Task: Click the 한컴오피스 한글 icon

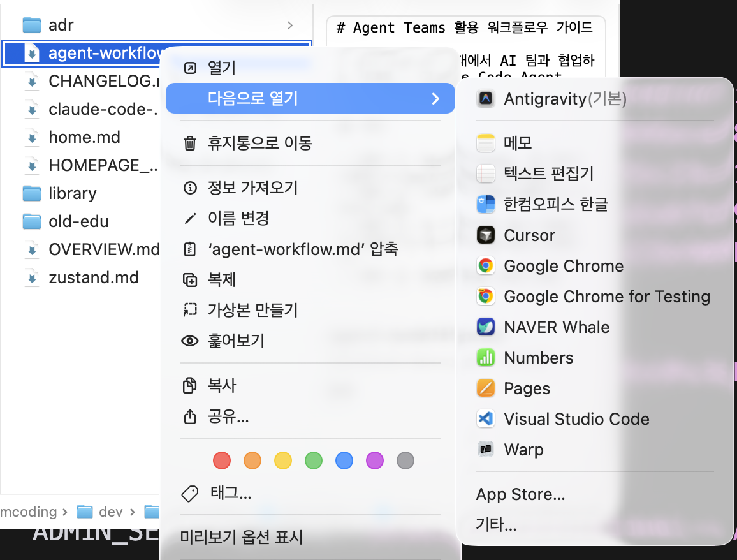Action: [486, 204]
